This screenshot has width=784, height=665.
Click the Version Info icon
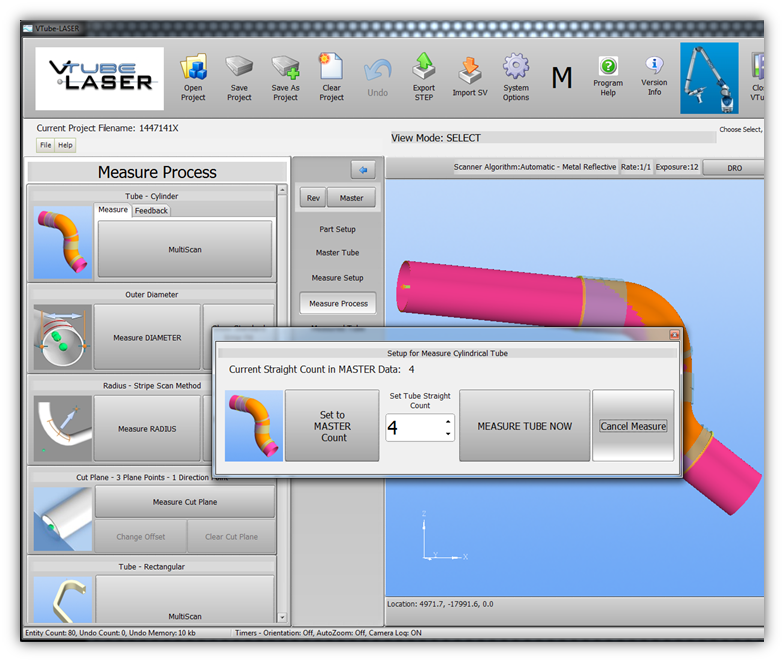point(654,68)
